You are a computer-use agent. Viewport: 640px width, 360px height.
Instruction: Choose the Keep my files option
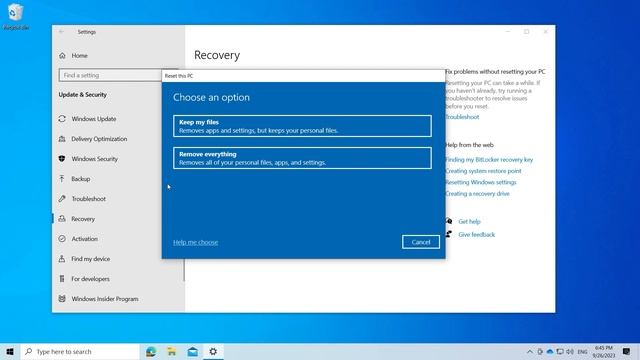click(x=302, y=126)
